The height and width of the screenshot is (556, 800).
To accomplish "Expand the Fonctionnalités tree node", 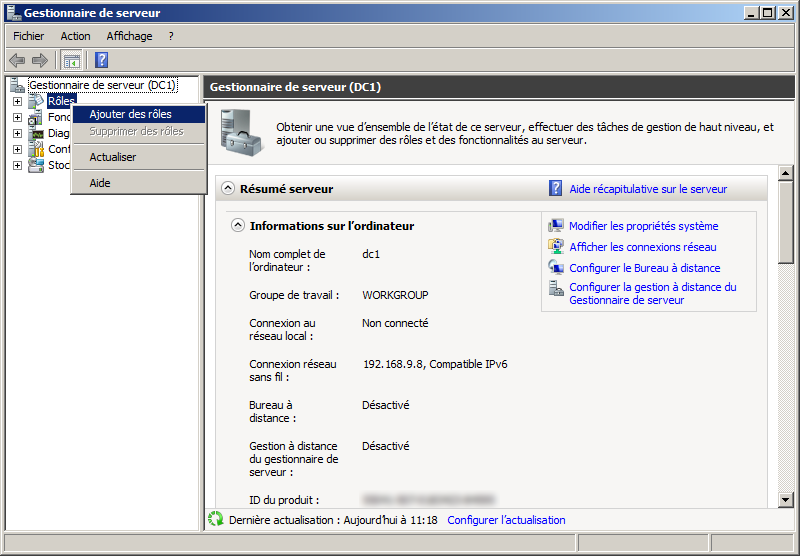I will (x=17, y=117).
